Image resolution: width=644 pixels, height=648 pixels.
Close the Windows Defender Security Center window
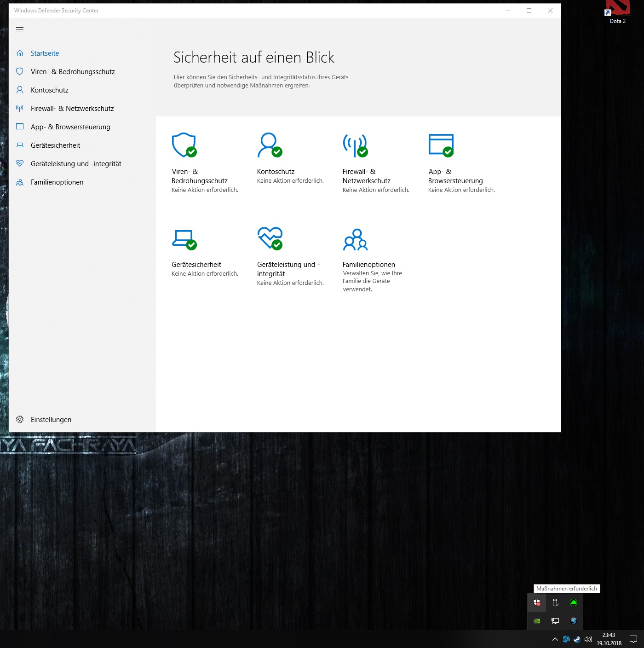(x=550, y=11)
